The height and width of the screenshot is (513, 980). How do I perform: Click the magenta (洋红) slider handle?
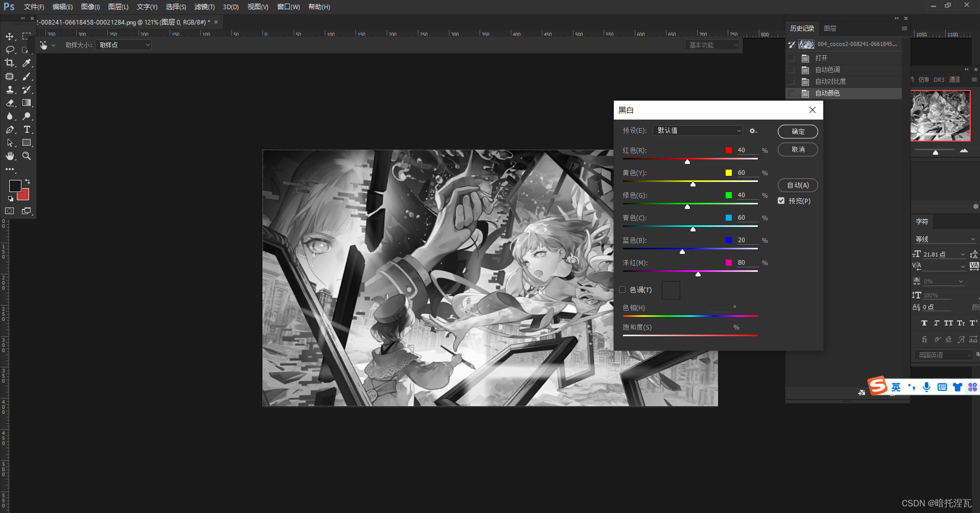coord(698,274)
